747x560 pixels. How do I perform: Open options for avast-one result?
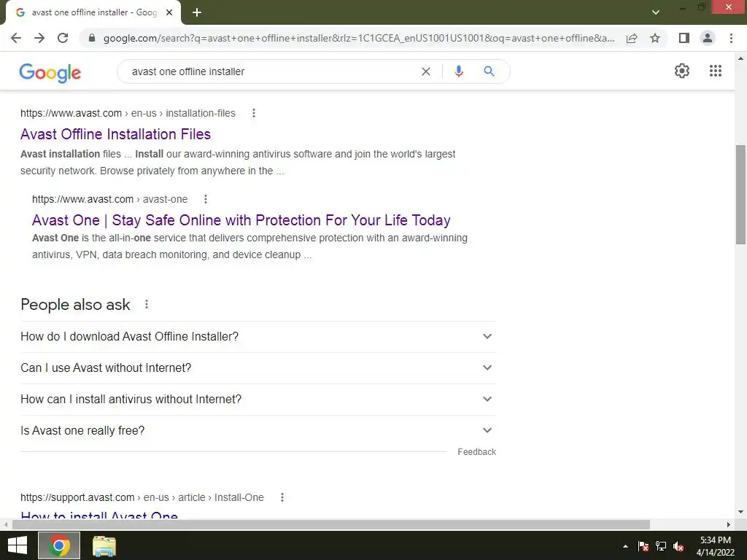tap(205, 199)
